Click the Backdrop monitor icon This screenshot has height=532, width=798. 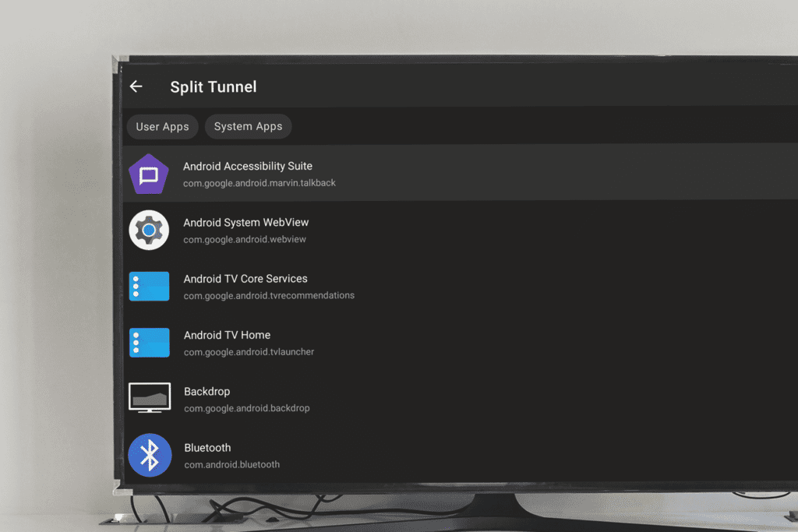tap(150, 397)
